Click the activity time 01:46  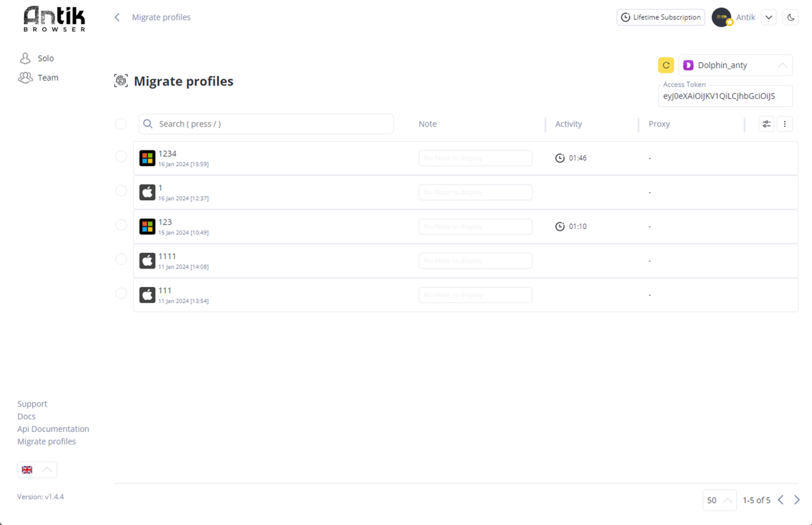(x=578, y=159)
